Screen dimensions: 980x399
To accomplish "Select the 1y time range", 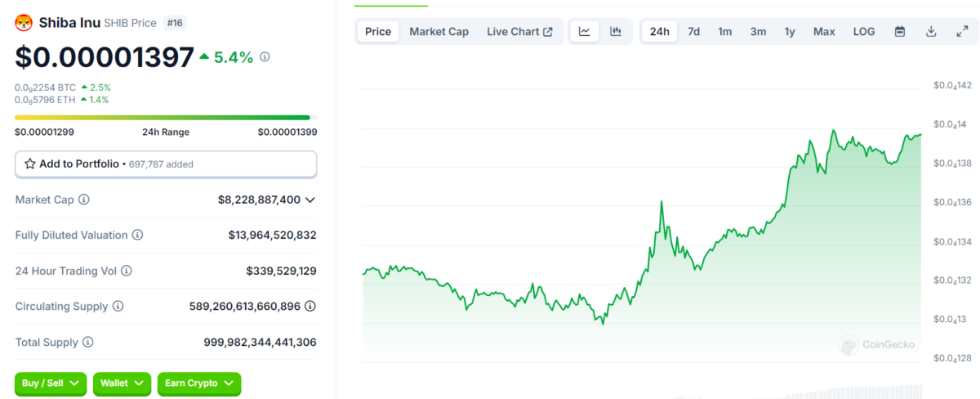I will (790, 32).
